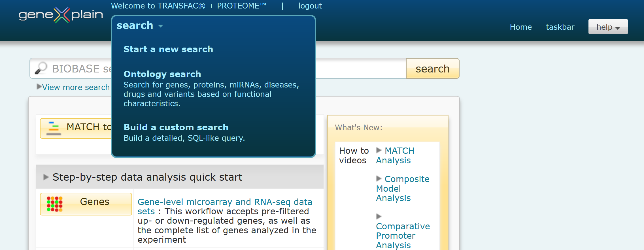
Task: Click the Genes workflow button
Action: click(86, 204)
